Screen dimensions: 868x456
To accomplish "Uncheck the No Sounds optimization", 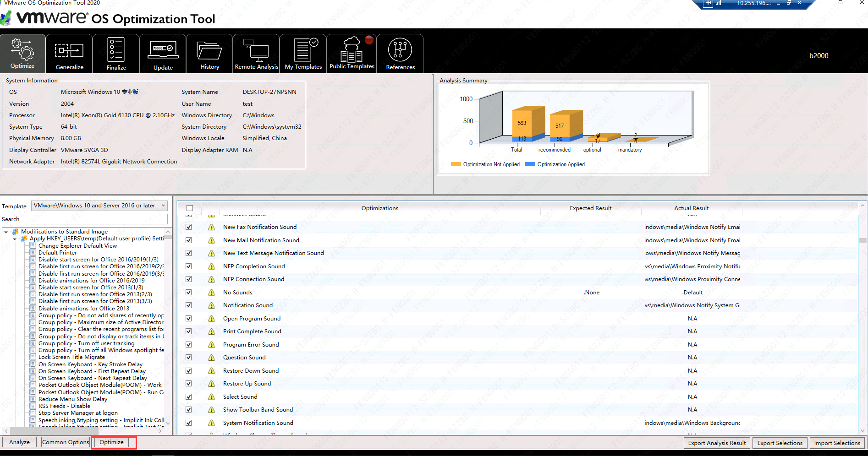I will pyautogui.click(x=188, y=292).
